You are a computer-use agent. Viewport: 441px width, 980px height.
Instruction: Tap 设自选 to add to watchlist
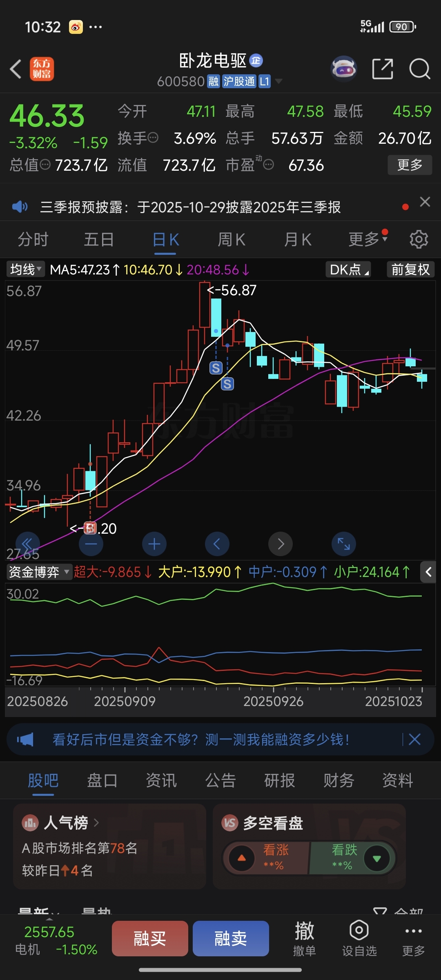359,938
